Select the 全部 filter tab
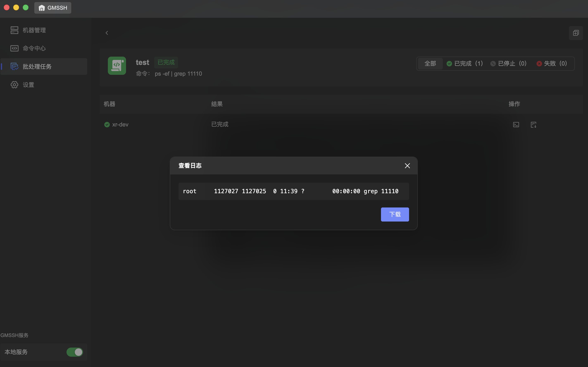Screen dimensions: 588x367 [430, 64]
